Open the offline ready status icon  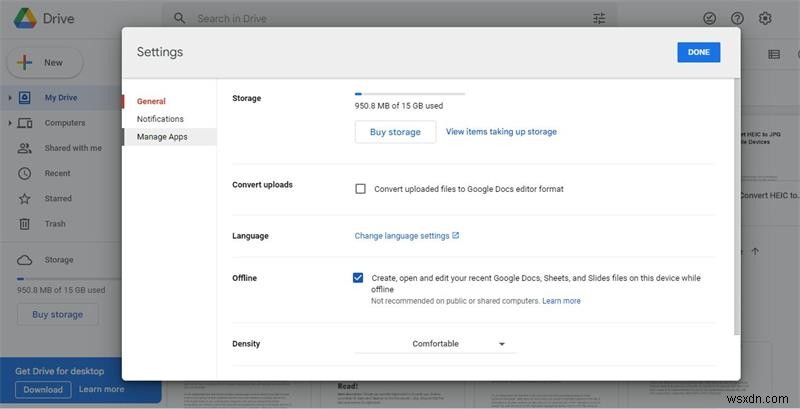pos(709,18)
